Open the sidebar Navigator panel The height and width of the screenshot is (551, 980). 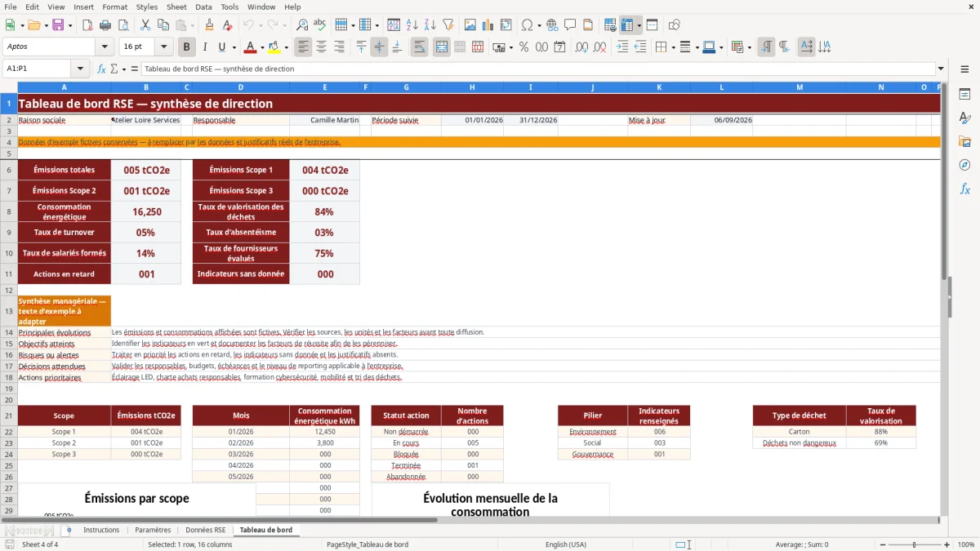click(964, 165)
